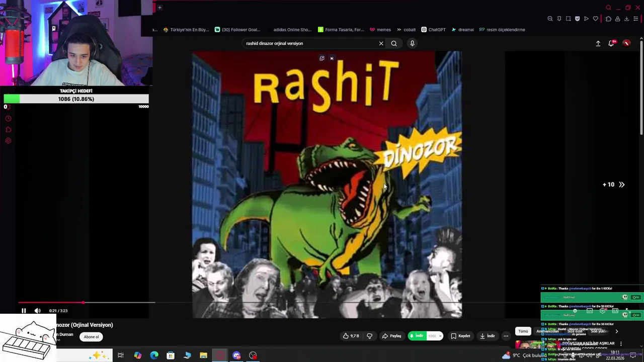Image resolution: width=644 pixels, height=362 pixels.
Task: Clear the YouTube search box text
Action: [x=381, y=43]
